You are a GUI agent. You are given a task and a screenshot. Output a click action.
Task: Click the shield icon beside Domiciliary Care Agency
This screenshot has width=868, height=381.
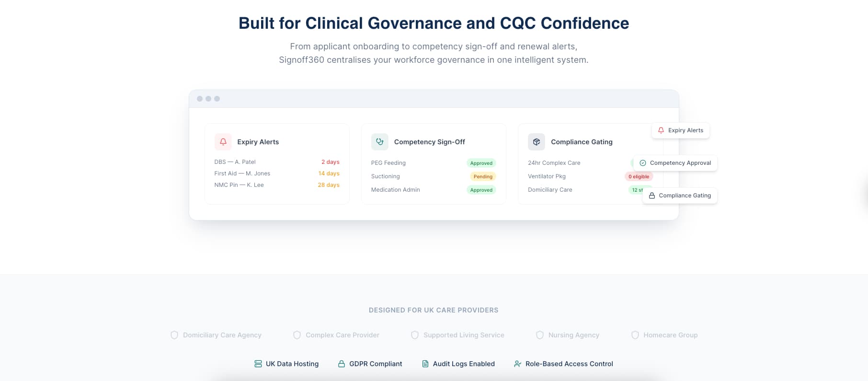tap(174, 335)
